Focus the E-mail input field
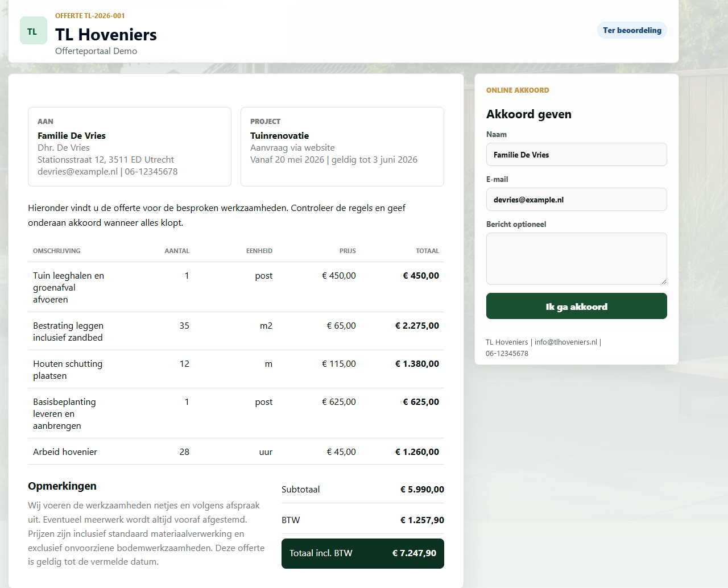The height and width of the screenshot is (588, 728). [x=576, y=200]
